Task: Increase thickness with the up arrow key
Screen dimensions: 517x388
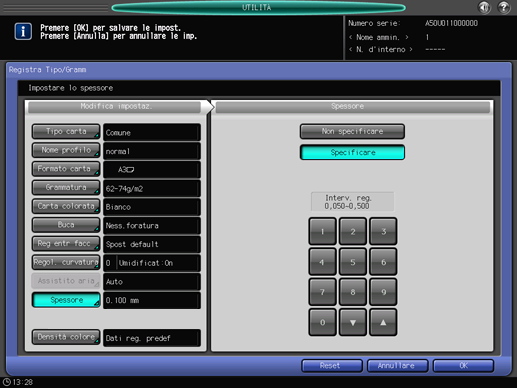Action: (383, 322)
